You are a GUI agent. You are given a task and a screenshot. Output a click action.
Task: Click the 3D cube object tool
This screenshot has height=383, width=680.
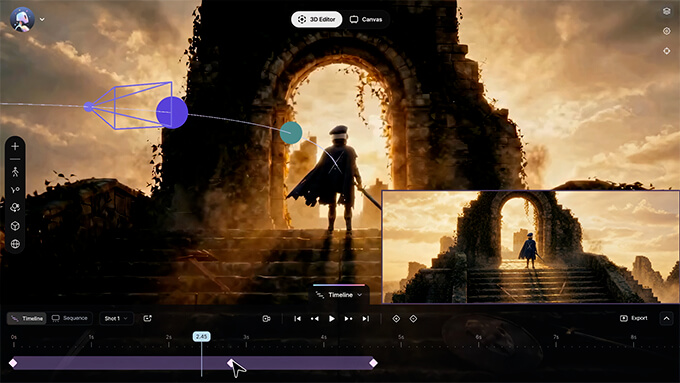click(15, 226)
